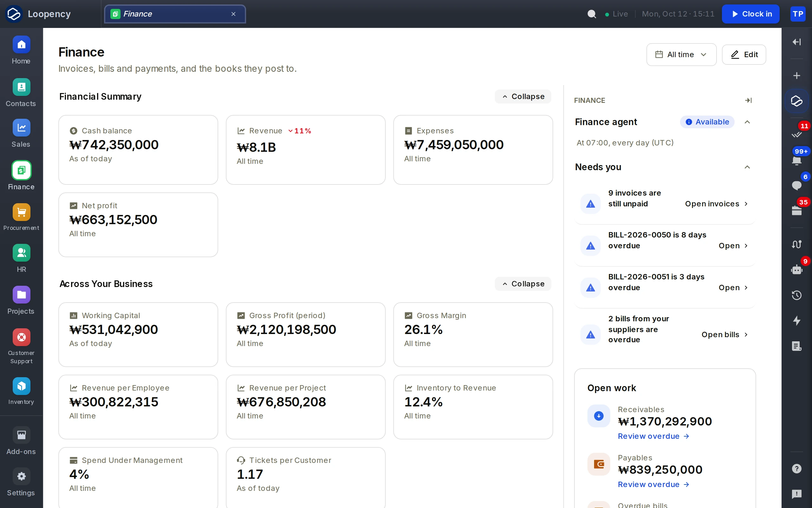Open the TP user avatar

[798, 14]
